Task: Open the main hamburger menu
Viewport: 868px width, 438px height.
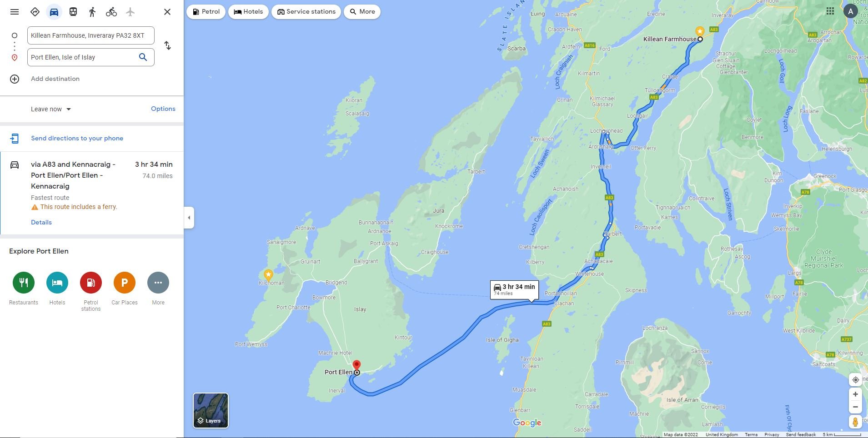Action: point(15,12)
